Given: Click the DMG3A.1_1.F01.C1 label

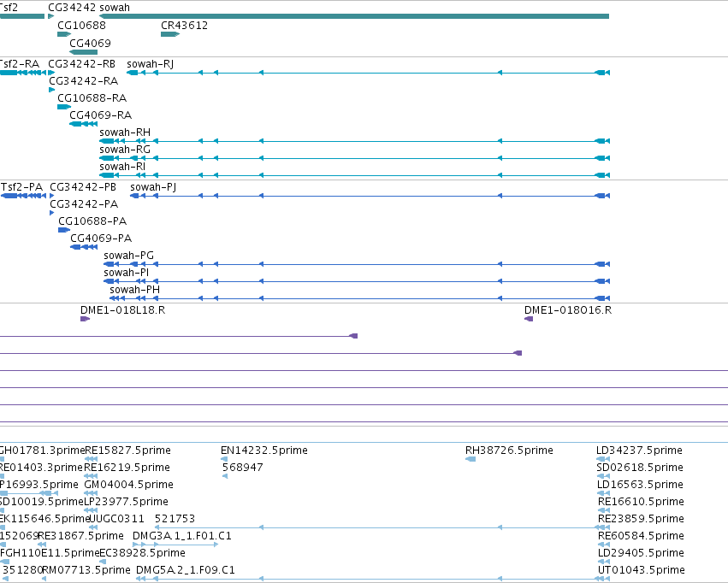Looking at the screenshot, I should [182, 536].
